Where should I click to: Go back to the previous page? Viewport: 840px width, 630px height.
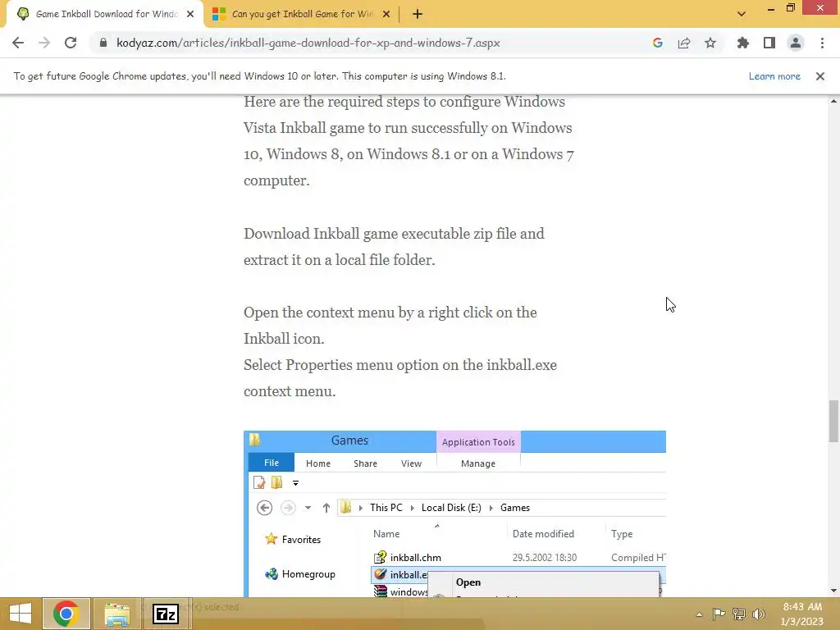click(18, 43)
